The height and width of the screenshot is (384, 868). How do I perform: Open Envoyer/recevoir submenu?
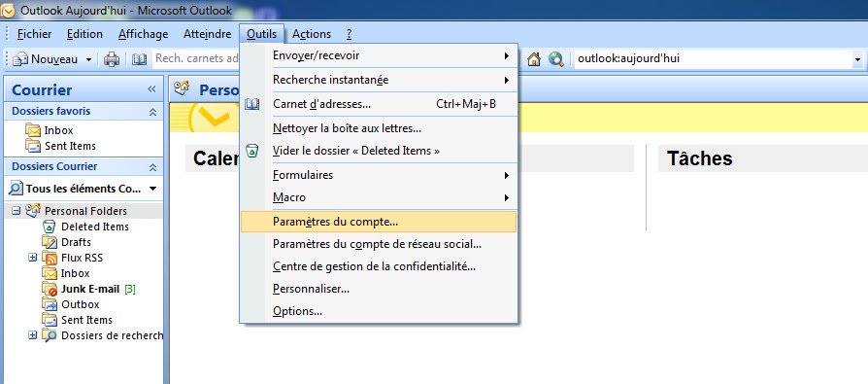click(x=379, y=56)
